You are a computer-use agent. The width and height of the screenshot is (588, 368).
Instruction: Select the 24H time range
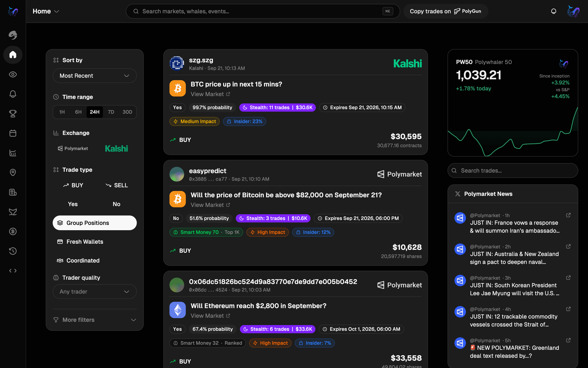coord(95,112)
